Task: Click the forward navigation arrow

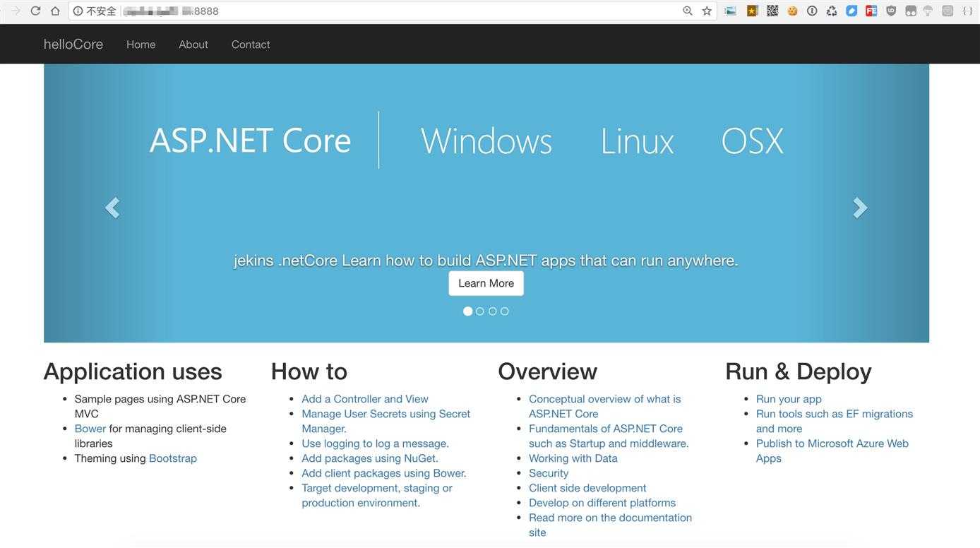Action: point(16,11)
